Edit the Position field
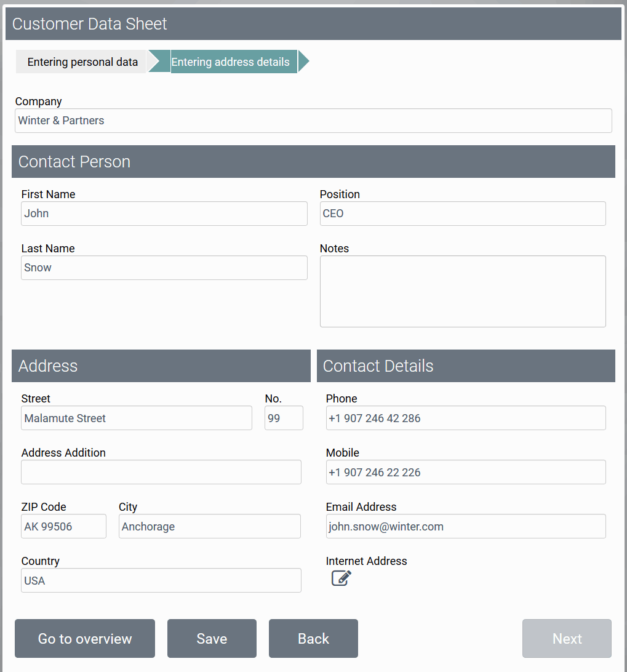The height and width of the screenshot is (672, 627). 463,214
